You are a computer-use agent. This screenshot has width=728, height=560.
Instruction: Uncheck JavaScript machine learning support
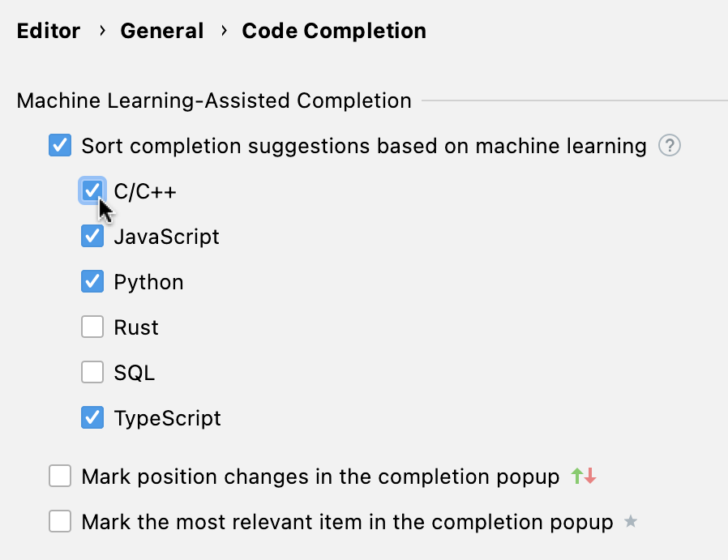[x=92, y=236]
